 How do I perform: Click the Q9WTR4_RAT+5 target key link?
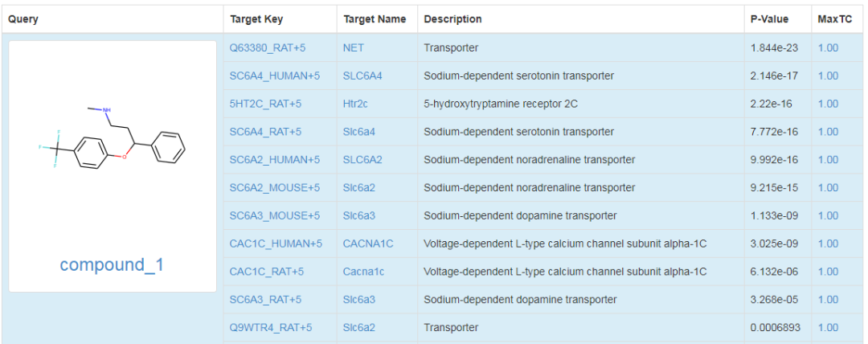click(x=271, y=327)
